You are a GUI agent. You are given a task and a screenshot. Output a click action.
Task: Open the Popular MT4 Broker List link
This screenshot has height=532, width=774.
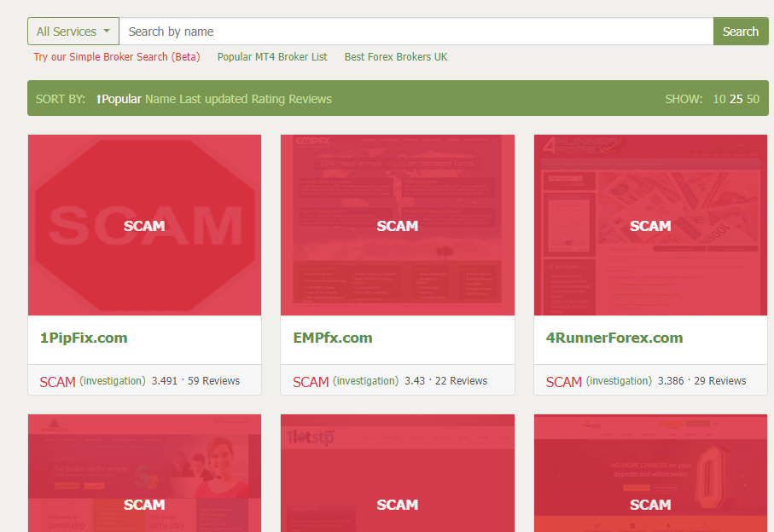(272, 57)
